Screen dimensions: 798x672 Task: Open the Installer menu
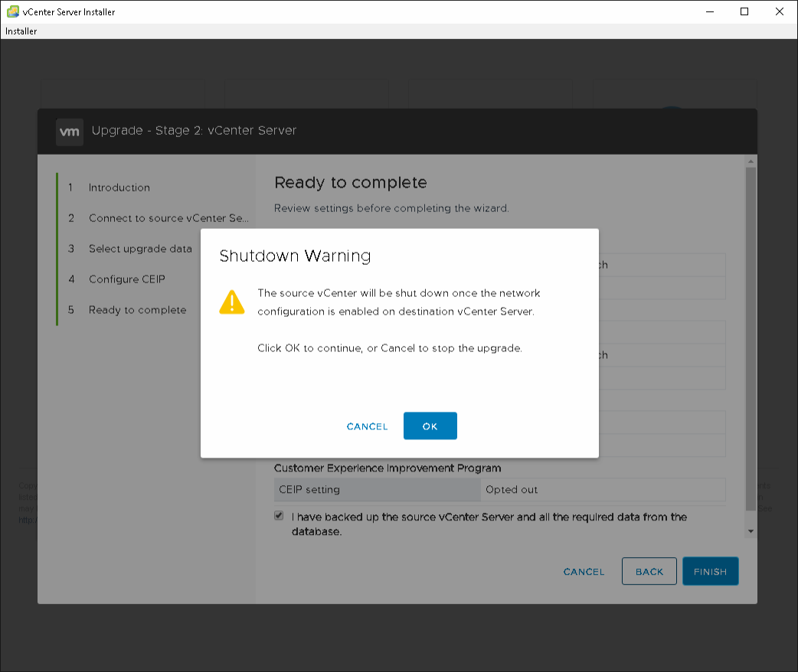click(21, 31)
